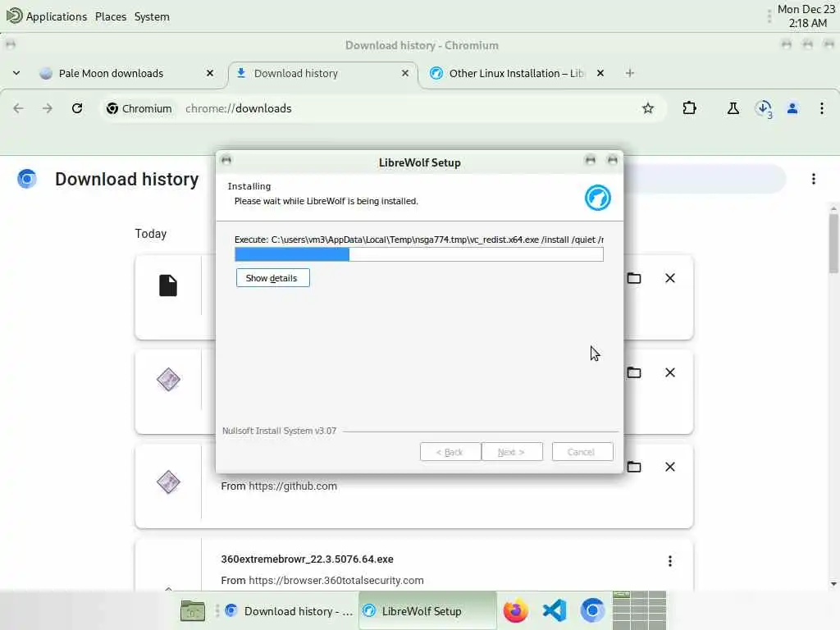Open the System menu
The width and height of the screenshot is (840, 630).
(152, 16)
